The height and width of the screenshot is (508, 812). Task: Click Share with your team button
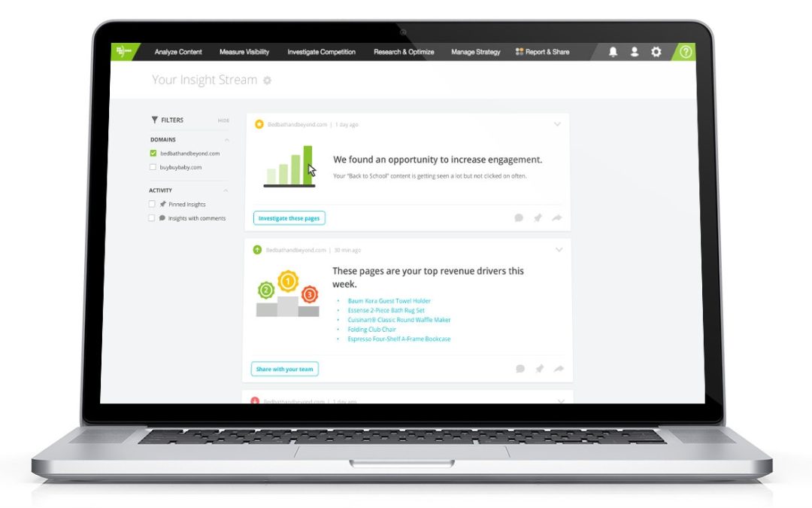pos(285,369)
